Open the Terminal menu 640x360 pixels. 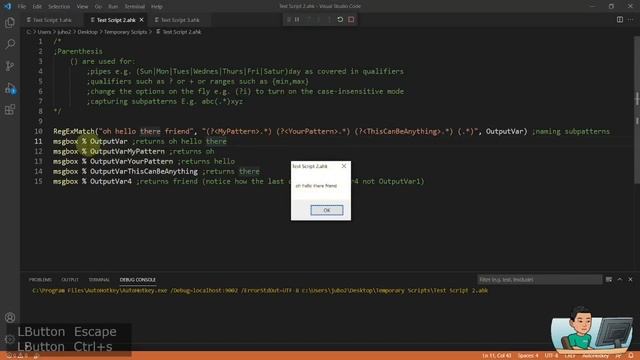point(134,7)
